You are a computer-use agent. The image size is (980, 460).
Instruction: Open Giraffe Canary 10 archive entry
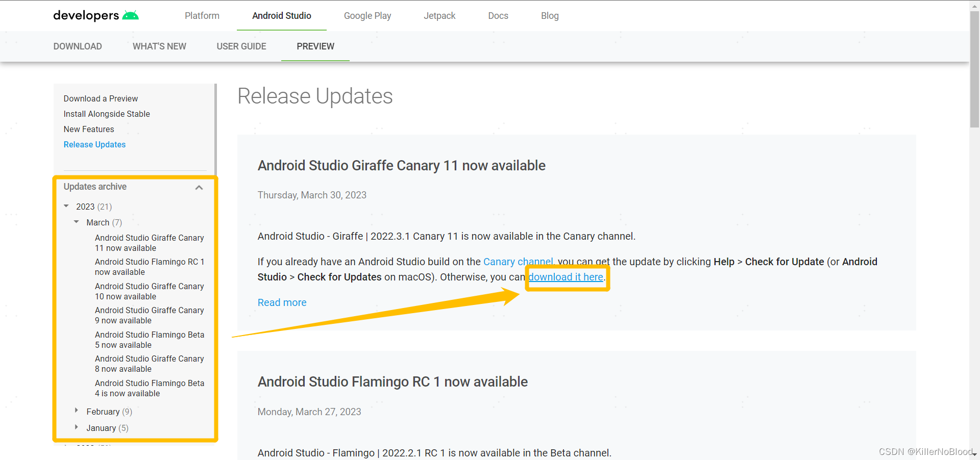pos(150,291)
